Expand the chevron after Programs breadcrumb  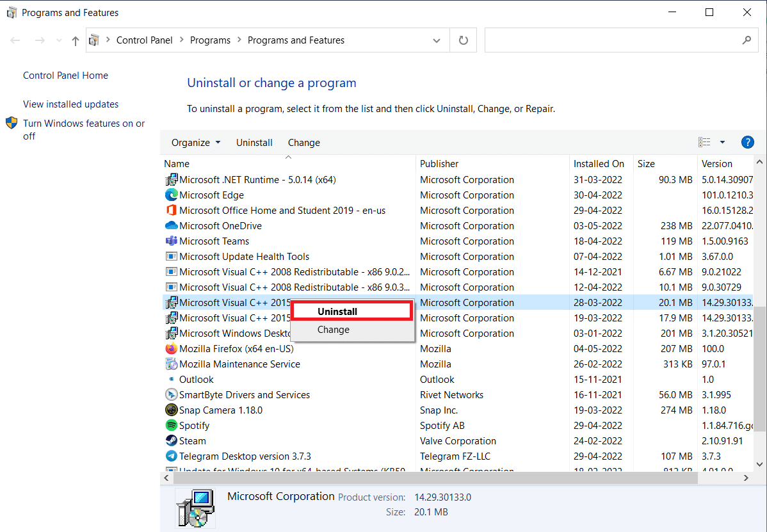point(239,40)
